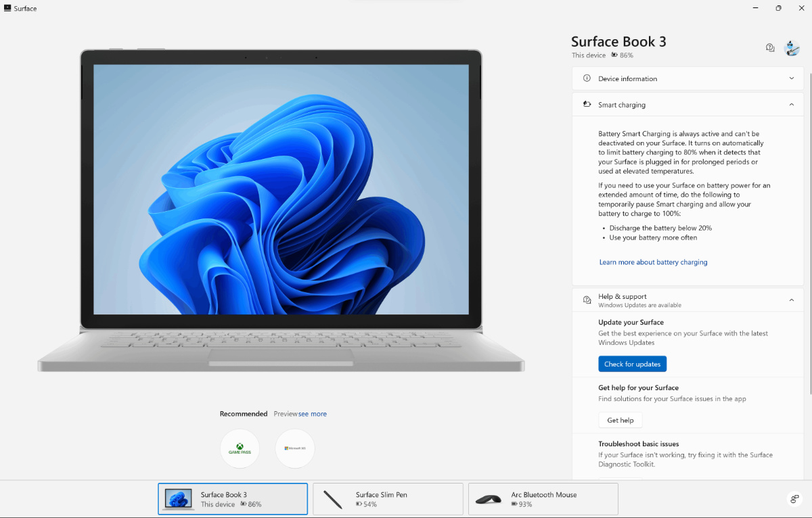Open the user profile avatar
Screen dimensions: 812x518
[792, 48]
